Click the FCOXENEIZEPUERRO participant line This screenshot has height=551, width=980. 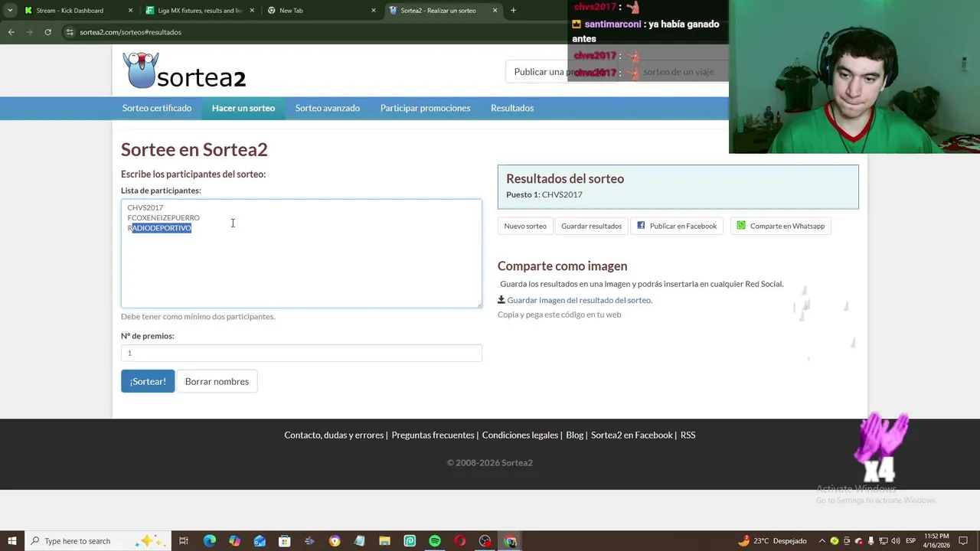(x=163, y=218)
